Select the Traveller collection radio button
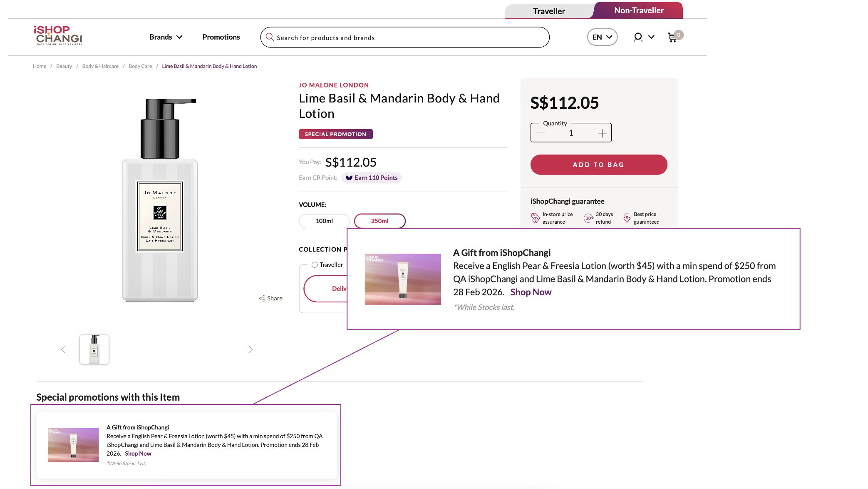This screenshot has width=868, height=489. (315, 265)
